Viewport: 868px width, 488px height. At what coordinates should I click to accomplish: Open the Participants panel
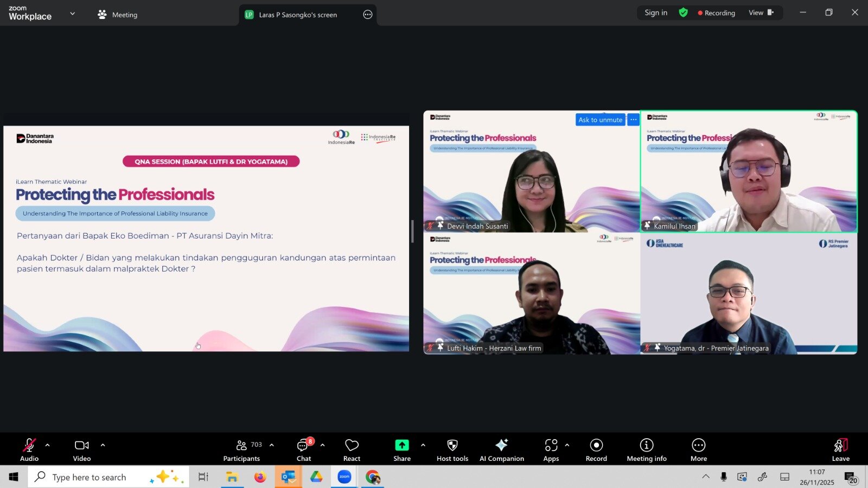(x=242, y=450)
